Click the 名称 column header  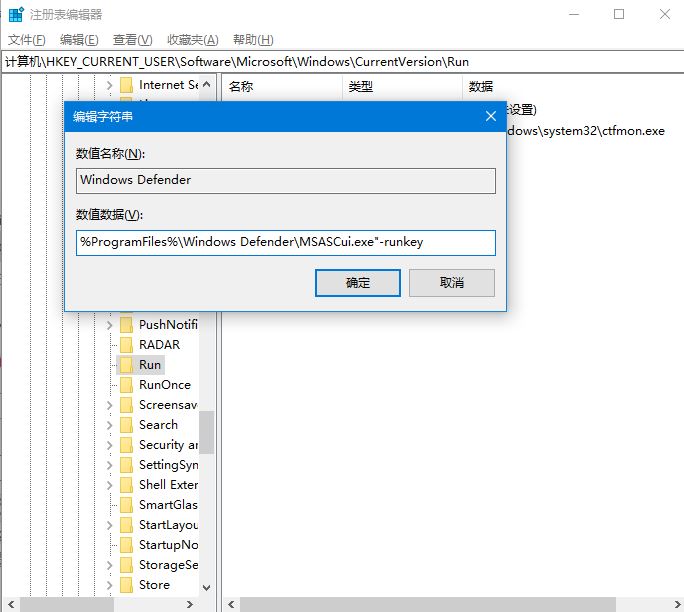point(282,86)
